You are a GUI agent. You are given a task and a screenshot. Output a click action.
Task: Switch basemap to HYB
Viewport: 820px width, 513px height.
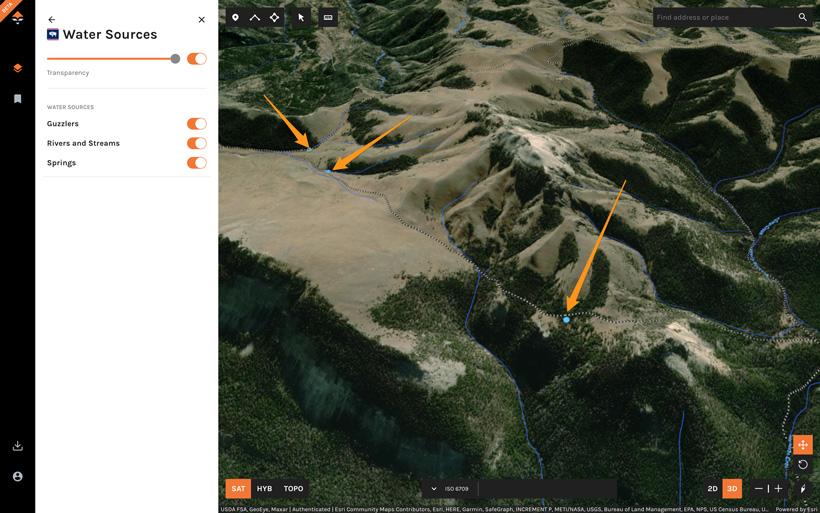point(264,488)
